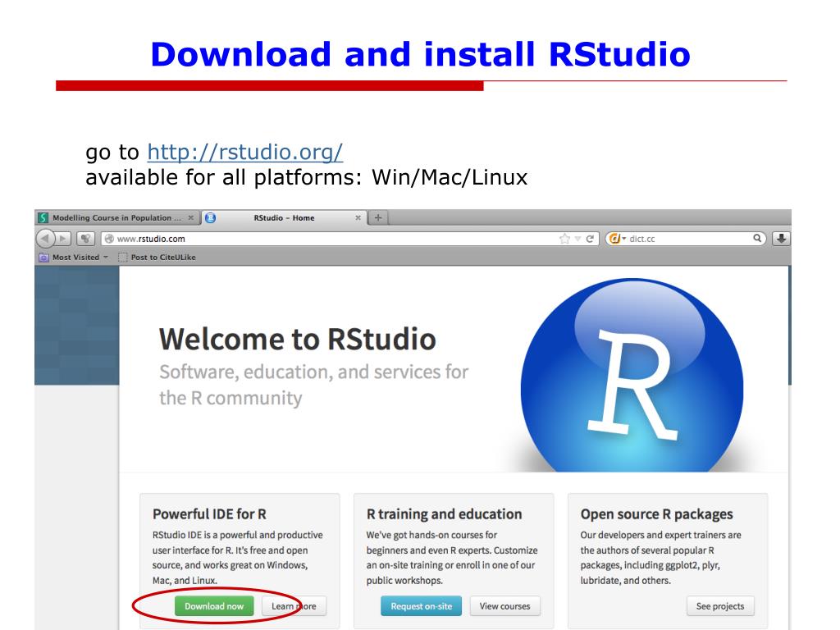The height and width of the screenshot is (630, 840).
Task: Click the R training and education heading
Action: coord(444,514)
